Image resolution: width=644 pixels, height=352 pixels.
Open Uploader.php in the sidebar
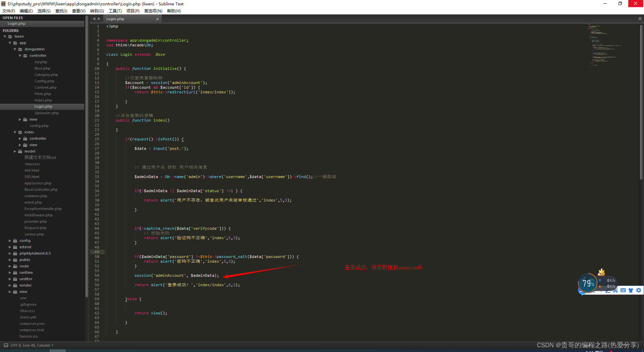47,113
